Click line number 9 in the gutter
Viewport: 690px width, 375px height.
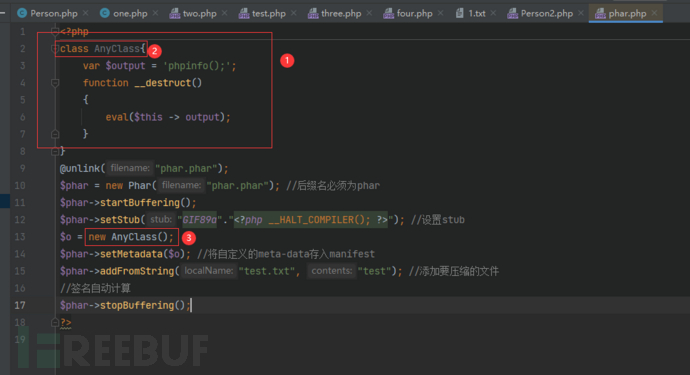click(22, 168)
